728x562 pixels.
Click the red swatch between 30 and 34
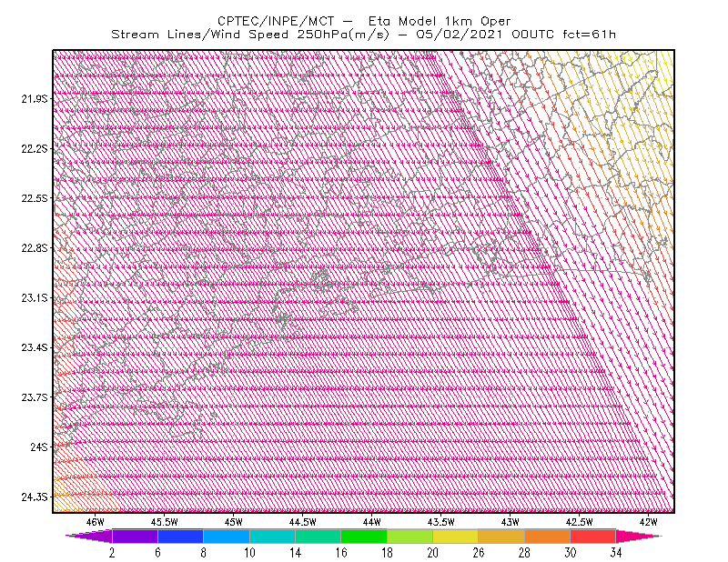(593, 536)
